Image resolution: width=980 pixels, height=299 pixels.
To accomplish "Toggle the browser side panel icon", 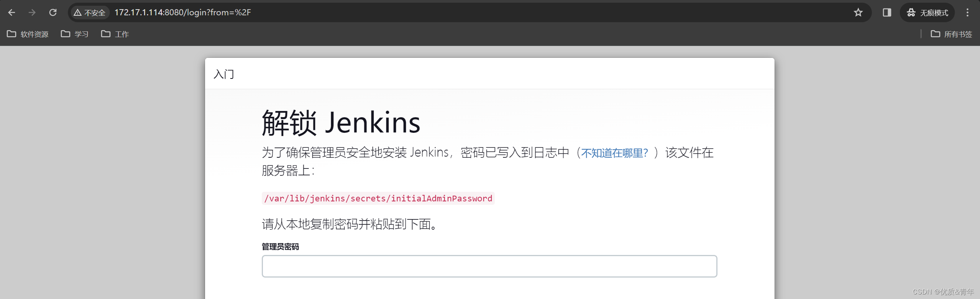I will point(887,13).
